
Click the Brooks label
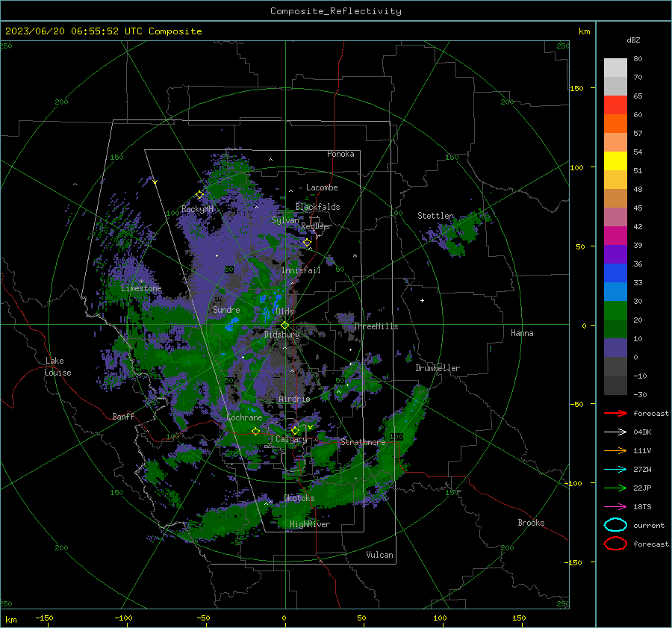point(531,523)
